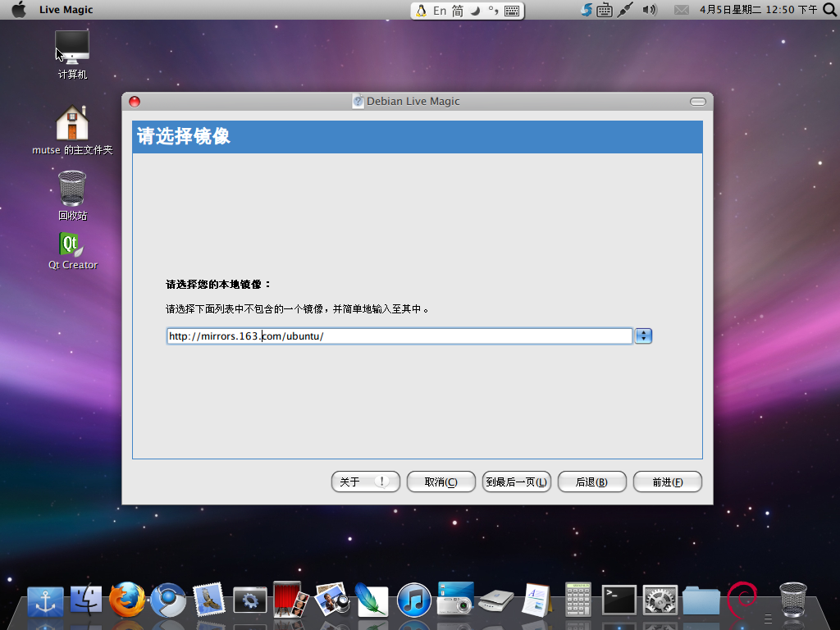Launch Photo Booth from the dock

(290, 599)
